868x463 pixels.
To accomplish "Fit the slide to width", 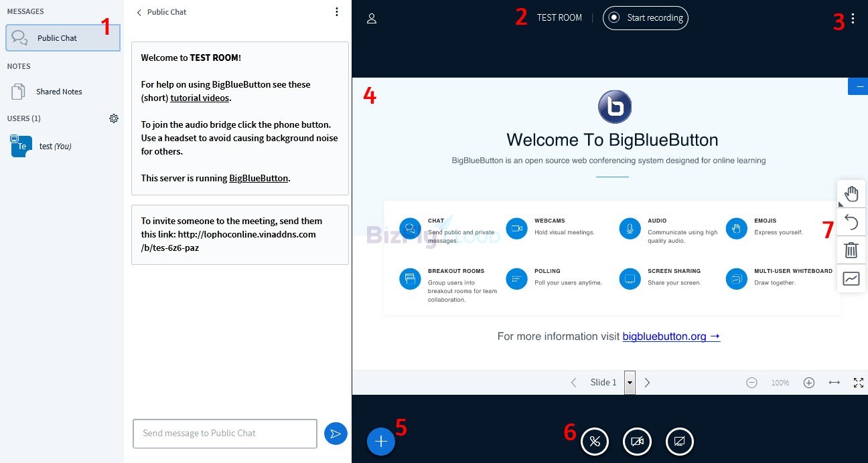I will click(x=834, y=383).
